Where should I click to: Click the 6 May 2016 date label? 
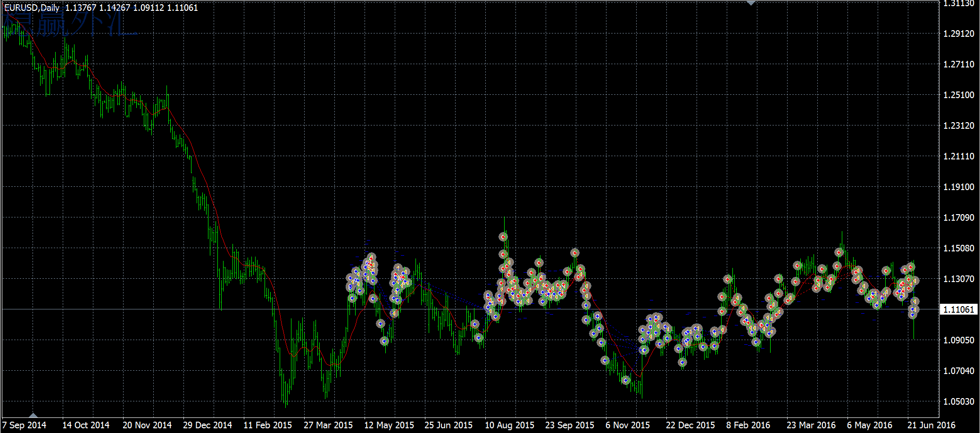coord(870,425)
